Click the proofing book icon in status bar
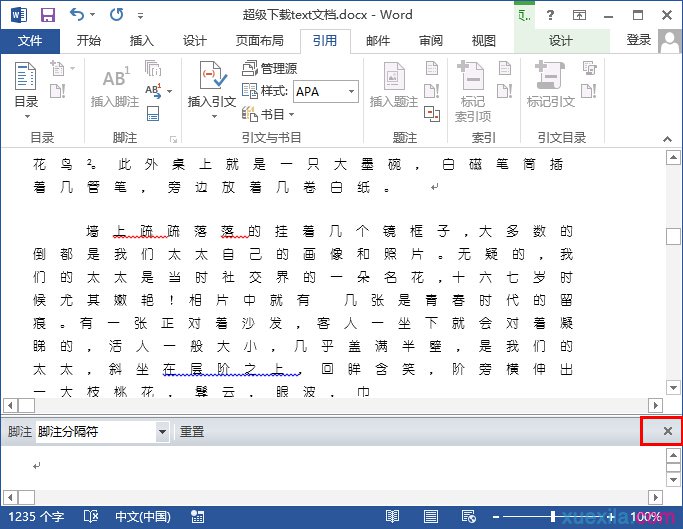Screen dimensions: 683x529 (x=92, y=517)
